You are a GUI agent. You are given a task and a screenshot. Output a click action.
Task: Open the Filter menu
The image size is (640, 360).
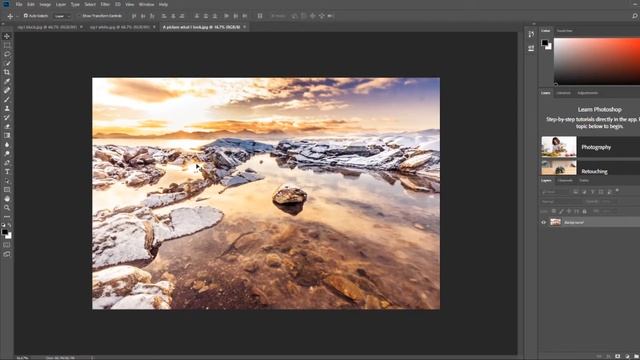[x=105, y=4]
